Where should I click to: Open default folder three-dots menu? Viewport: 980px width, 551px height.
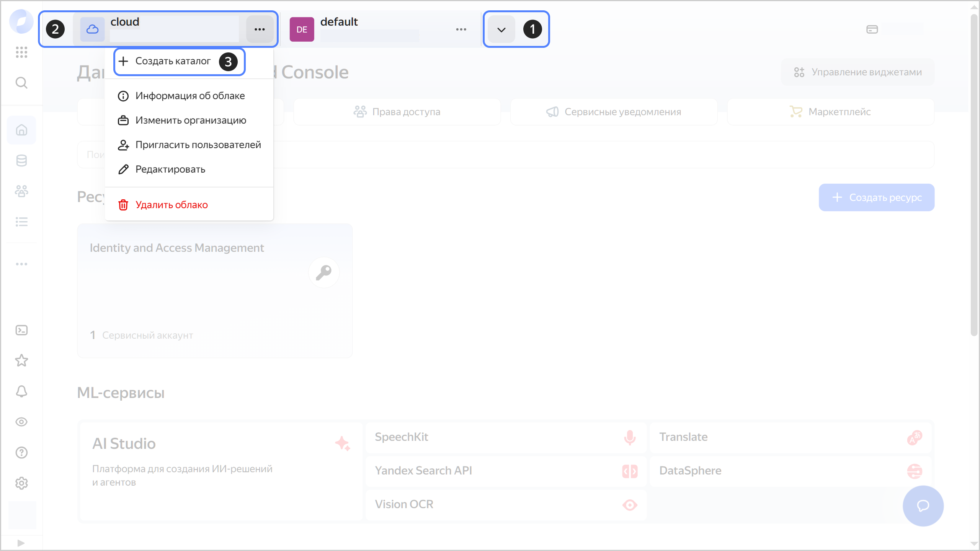point(461,29)
